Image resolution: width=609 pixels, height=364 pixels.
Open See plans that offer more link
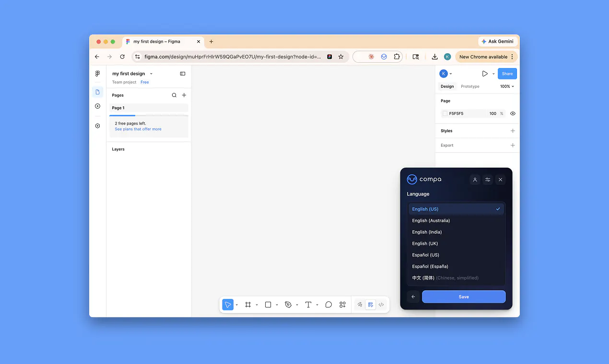138,129
